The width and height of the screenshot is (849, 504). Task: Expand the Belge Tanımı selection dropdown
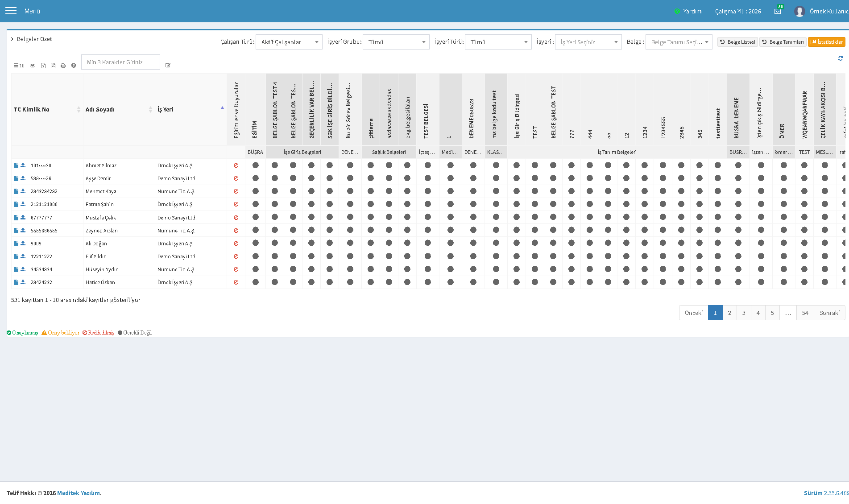coord(679,42)
